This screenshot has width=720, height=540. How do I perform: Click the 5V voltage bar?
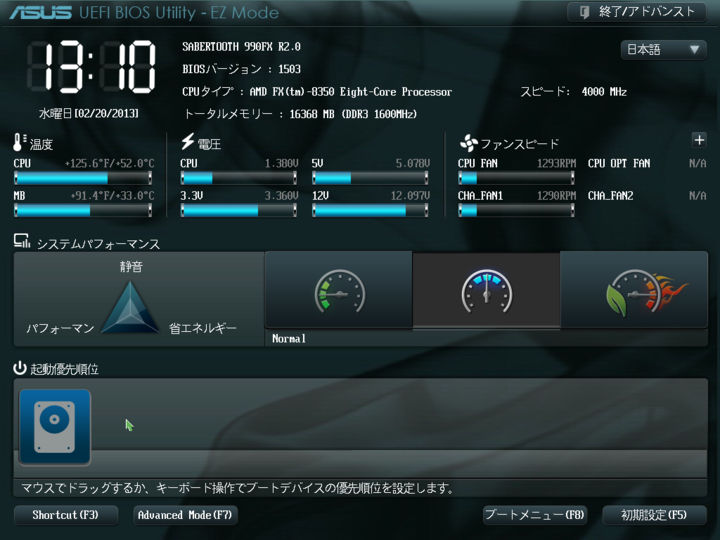(370, 178)
